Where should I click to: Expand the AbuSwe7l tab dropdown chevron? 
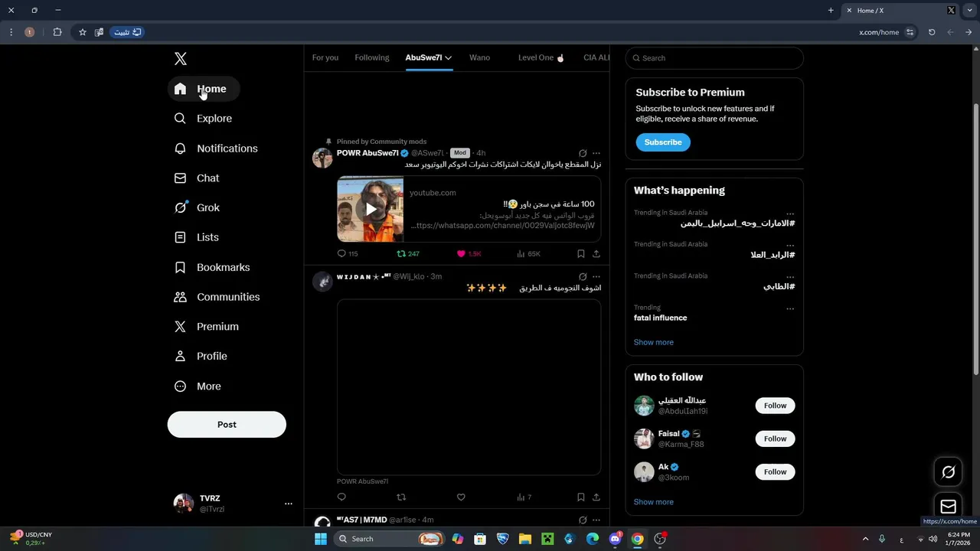[x=449, y=58]
